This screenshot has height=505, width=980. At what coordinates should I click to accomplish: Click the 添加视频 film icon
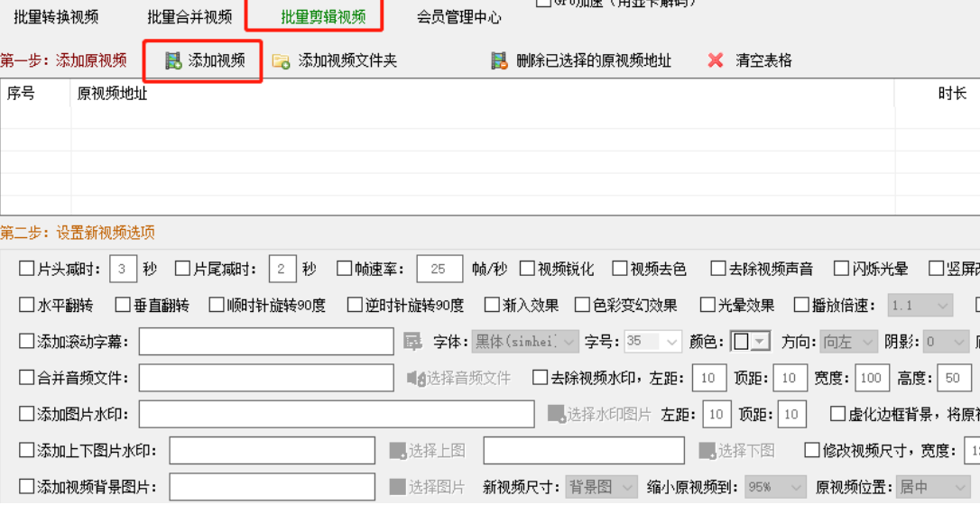tap(173, 60)
